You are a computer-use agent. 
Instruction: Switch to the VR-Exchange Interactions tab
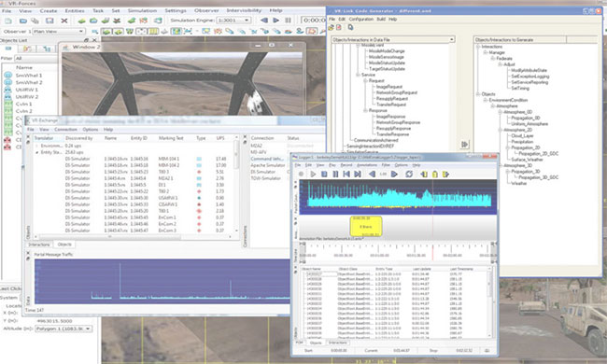tap(39, 245)
